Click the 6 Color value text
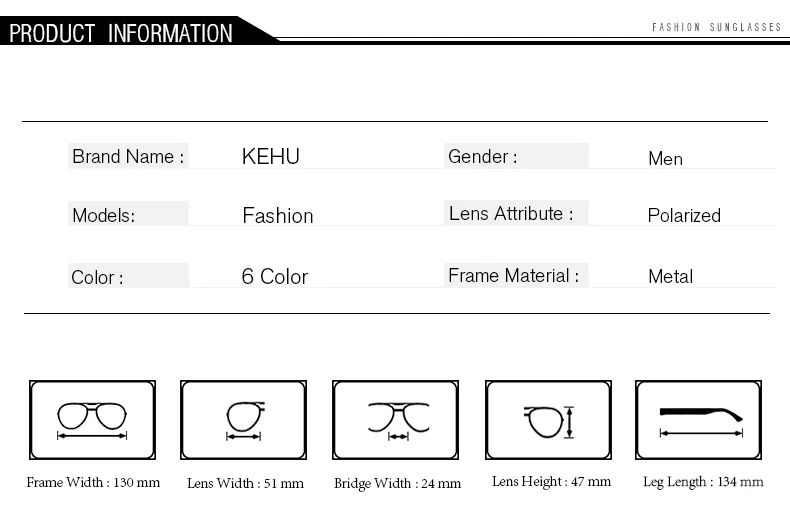Image resolution: width=790 pixels, height=521 pixels. pyautogui.click(x=275, y=276)
